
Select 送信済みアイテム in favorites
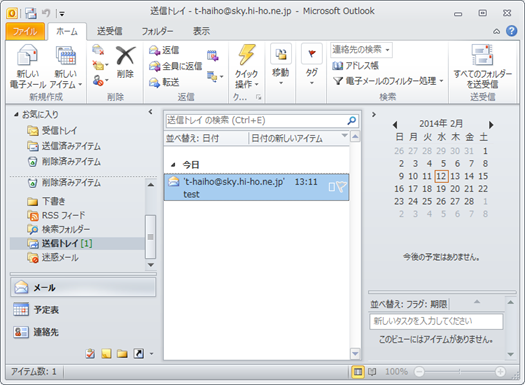[x=64, y=146]
